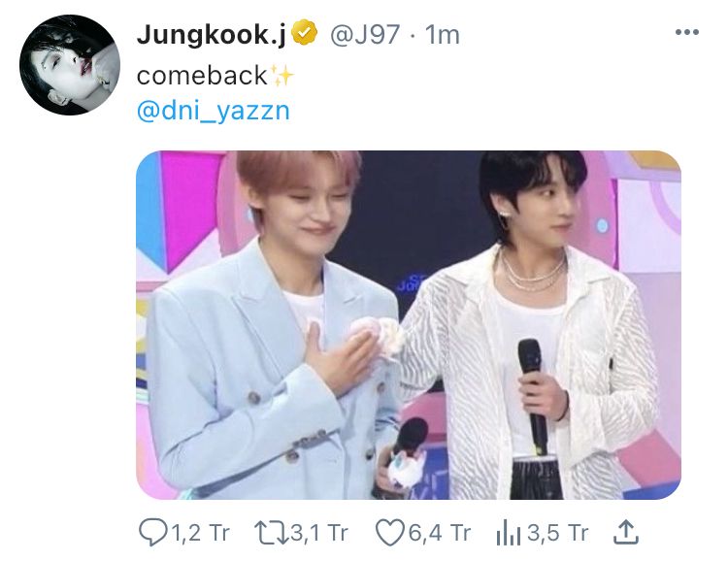The width and height of the screenshot is (728, 561).
Task: Open the circular profile avatar
Action: click(70, 65)
